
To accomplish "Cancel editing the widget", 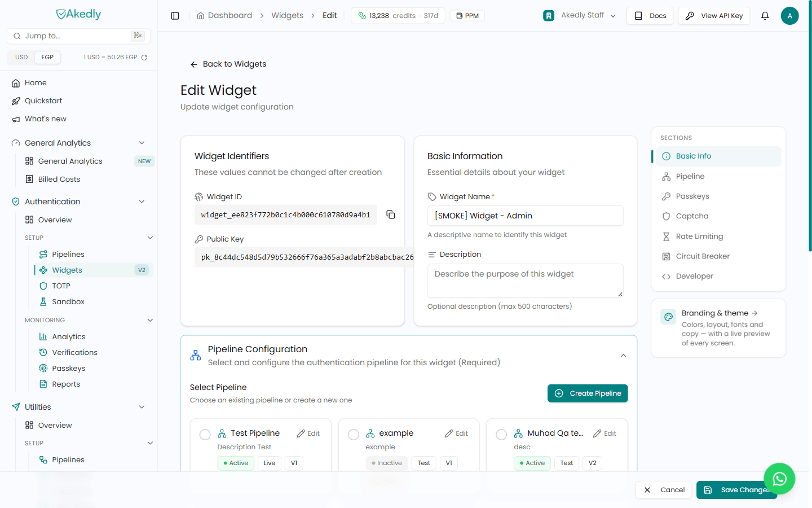I will point(664,490).
